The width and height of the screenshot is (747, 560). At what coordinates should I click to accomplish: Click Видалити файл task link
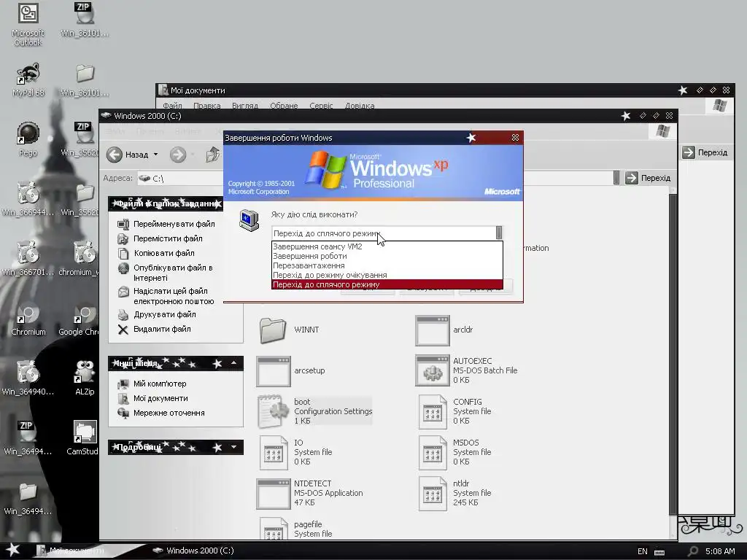tap(162, 329)
